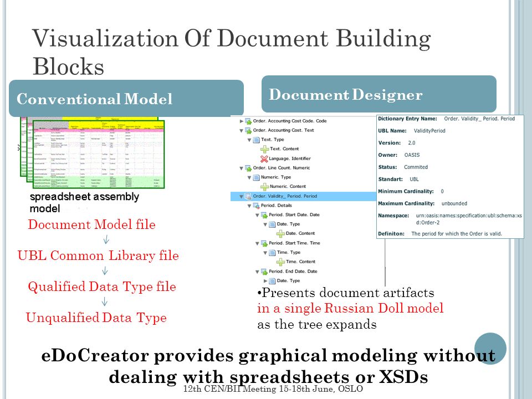The width and height of the screenshot is (532, 399).
Task: Collapse Period. Start Date. Date arrow
Action: [257, 215]
